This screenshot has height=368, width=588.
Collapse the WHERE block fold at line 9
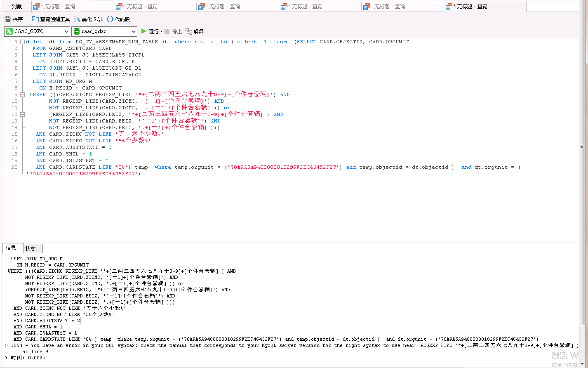23,94
